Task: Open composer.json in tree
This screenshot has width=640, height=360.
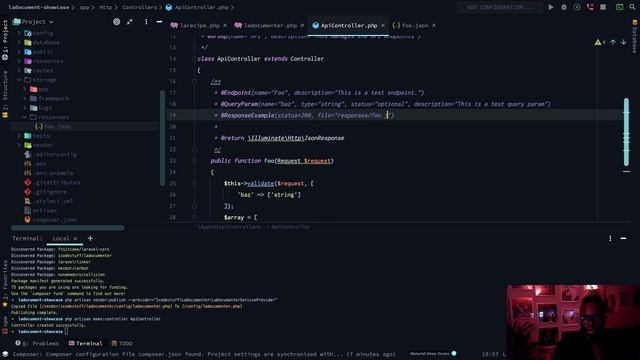Action: coord(51,220)
